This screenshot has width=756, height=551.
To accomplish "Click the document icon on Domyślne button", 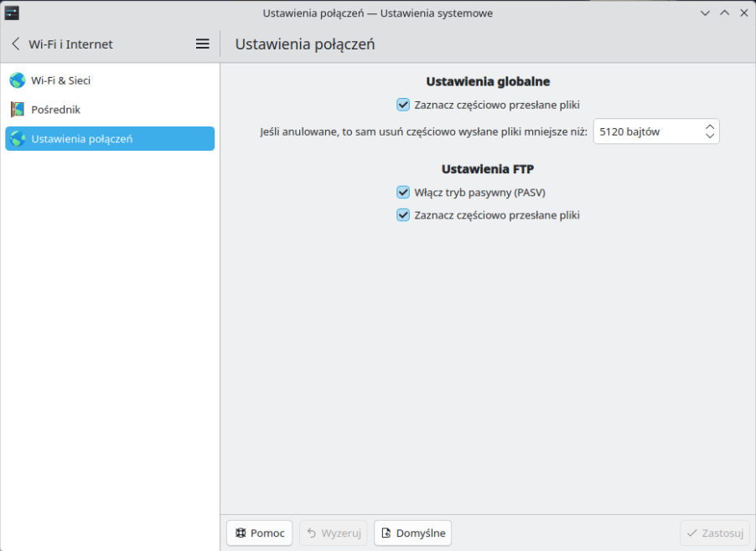I will click(387, 533).
